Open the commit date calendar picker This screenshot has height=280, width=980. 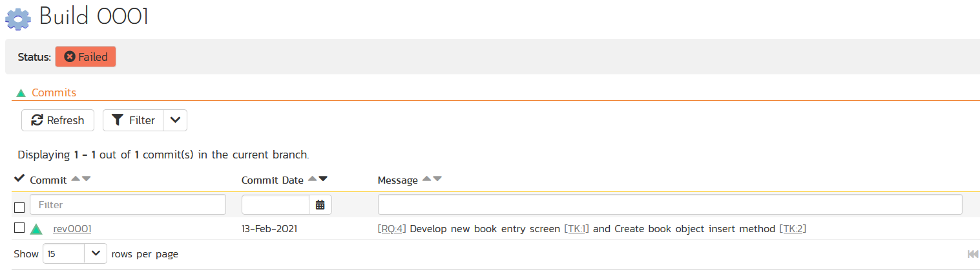tap(320, 204)
